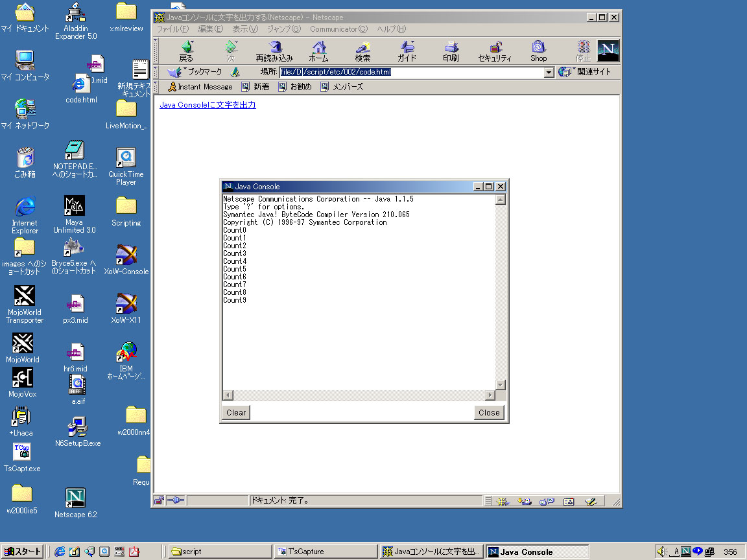Screen dimensions: 747x560
Task: Select the TsCapt.exe desktop icon
Action: tap(22, 458)
